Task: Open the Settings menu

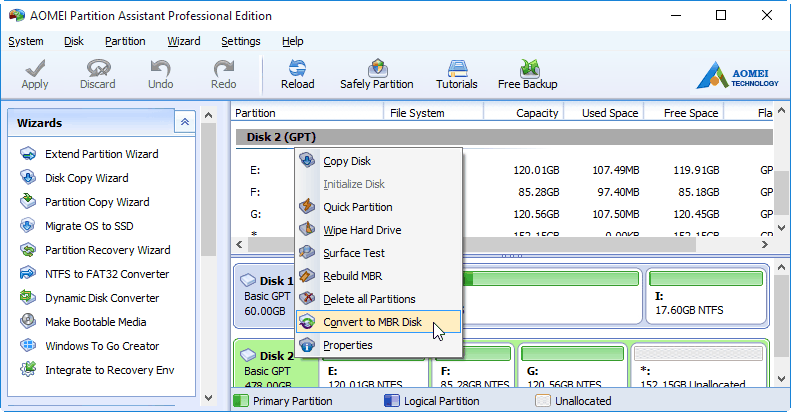Action: click(x=241, y=41)
